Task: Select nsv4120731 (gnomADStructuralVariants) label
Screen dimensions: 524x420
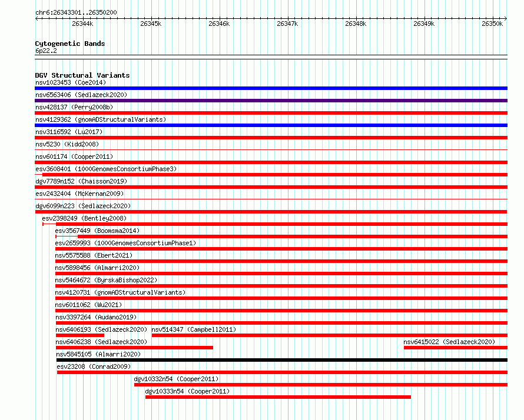Action: 120,292
